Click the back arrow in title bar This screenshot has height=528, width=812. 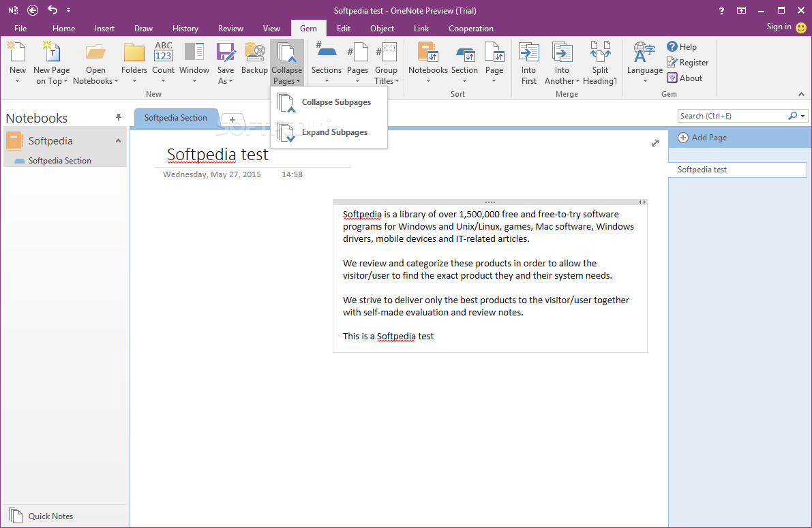[33, 10]
